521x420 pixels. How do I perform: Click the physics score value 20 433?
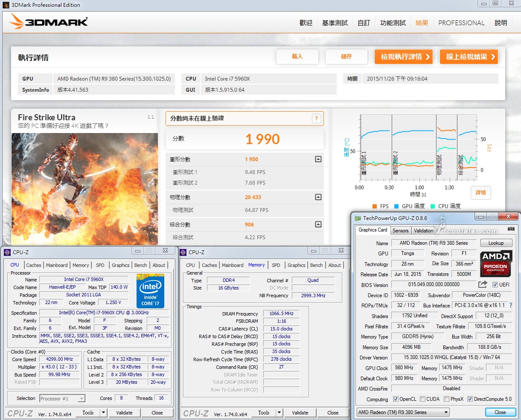253,197
